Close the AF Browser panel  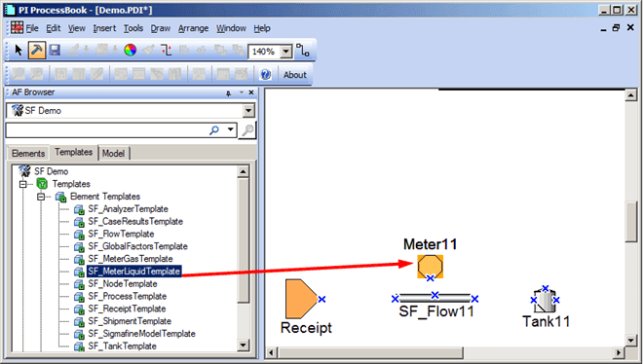click(251, 92)
